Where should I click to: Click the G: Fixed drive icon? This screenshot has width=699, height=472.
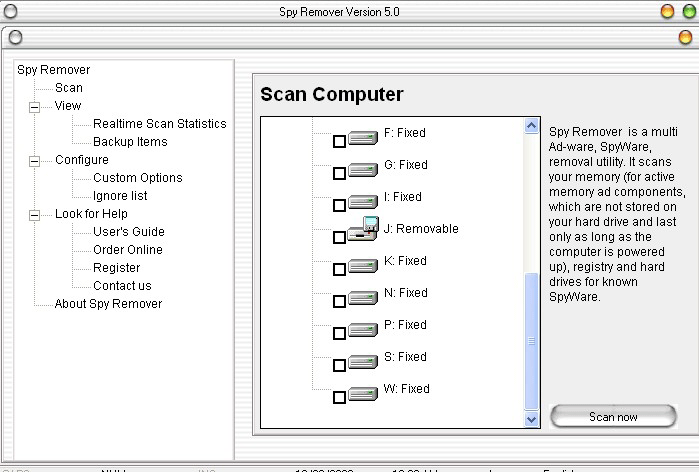pos(363,170)
